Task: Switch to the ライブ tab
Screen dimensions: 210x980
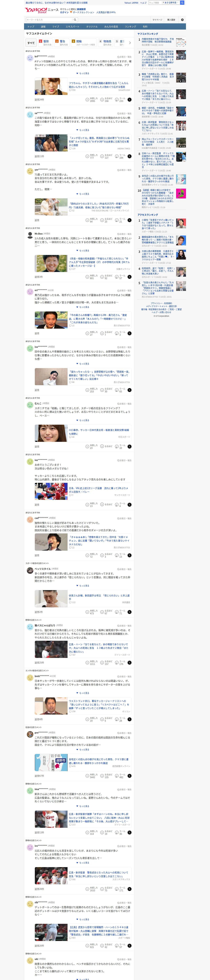Action: (56, 27)
